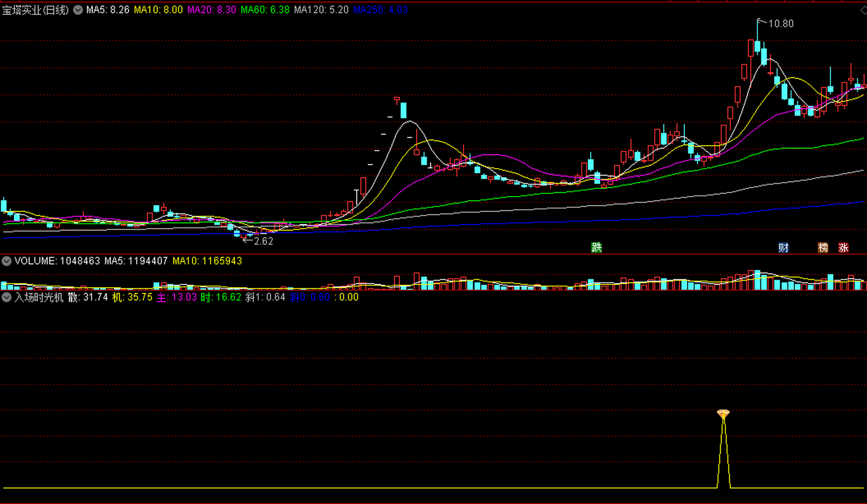867x504 pixels.
Task: Click the MA60: 6.38 label
Action: click(265, 10)
